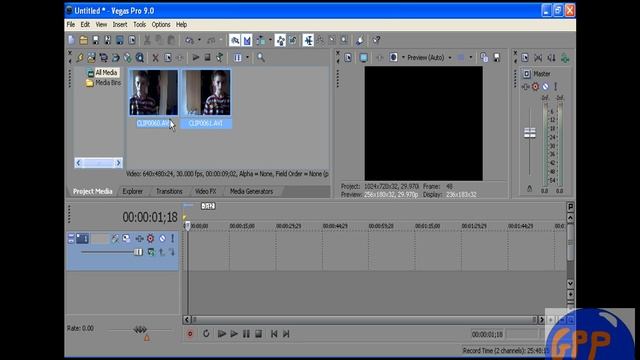
Task: Solo the video track
Action: click(173, 238)
